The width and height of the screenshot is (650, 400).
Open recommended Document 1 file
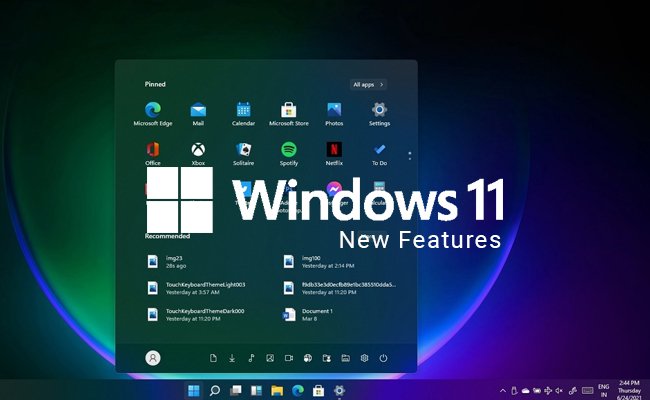(310, 314)
